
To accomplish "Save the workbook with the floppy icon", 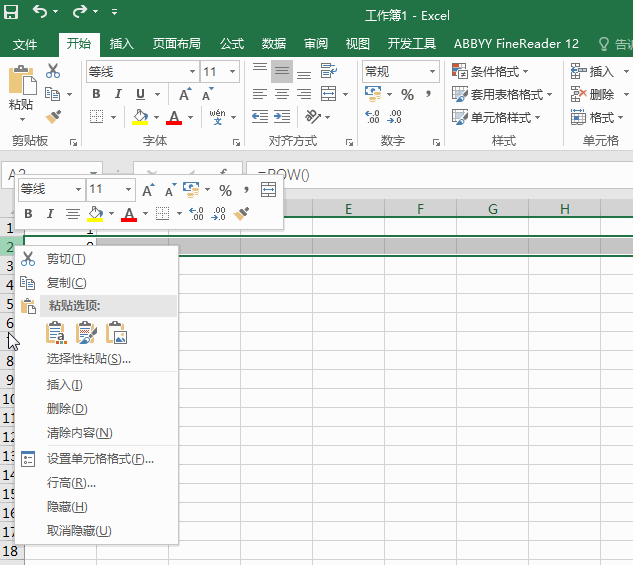I will pos(11,12).
